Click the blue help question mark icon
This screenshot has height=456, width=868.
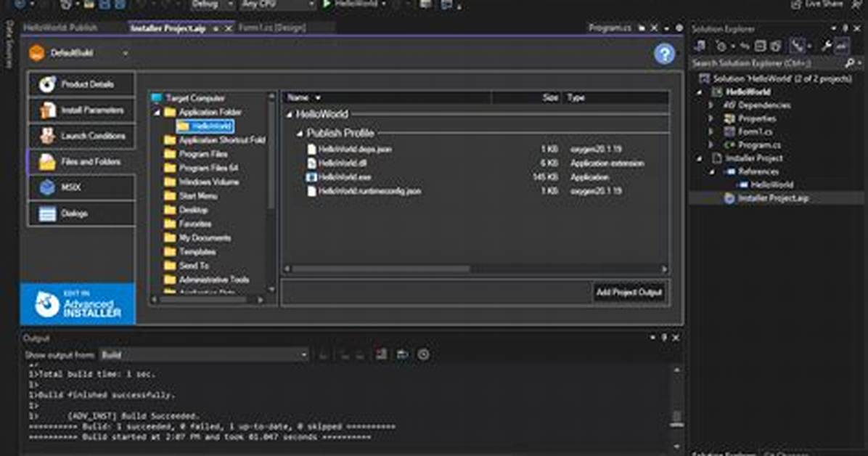pyautogui.click(x=664, y=54)
